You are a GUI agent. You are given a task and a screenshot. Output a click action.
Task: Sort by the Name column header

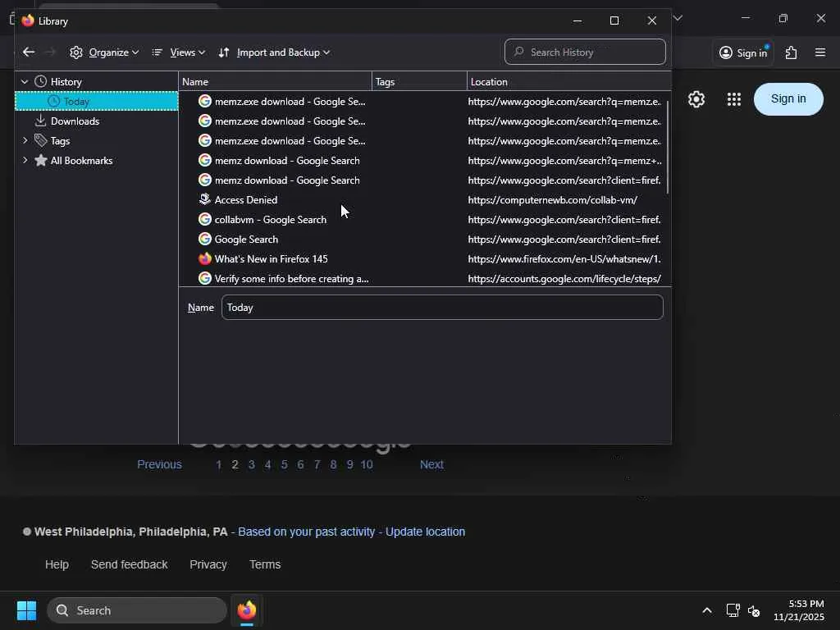pyautogui.click(x=276, y=81)
